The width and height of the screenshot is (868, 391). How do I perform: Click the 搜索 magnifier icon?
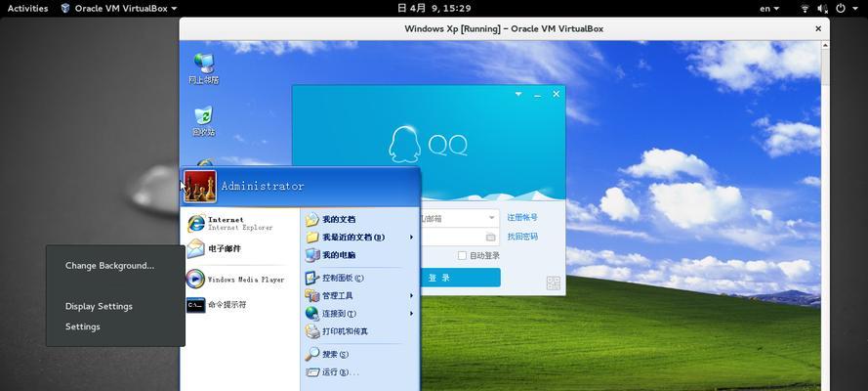tap(312, 354)
